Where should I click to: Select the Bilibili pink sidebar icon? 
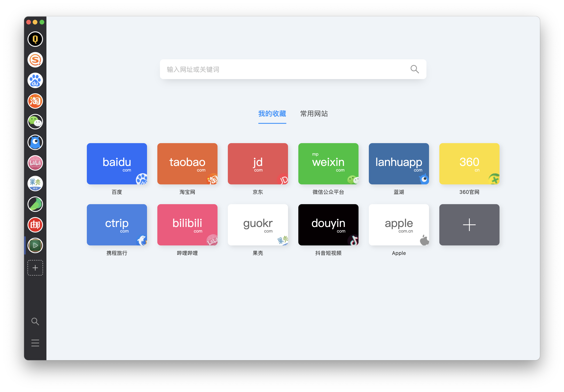point(35,163)
